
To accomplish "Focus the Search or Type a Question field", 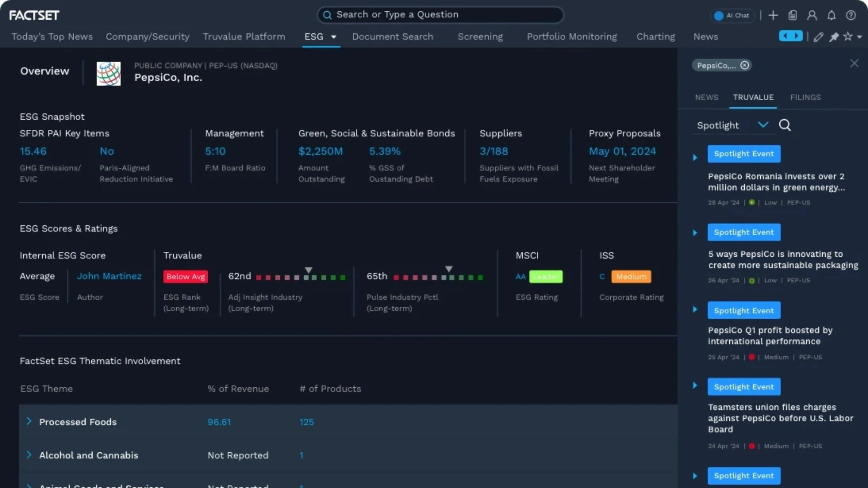I will (x=440, y=15).
